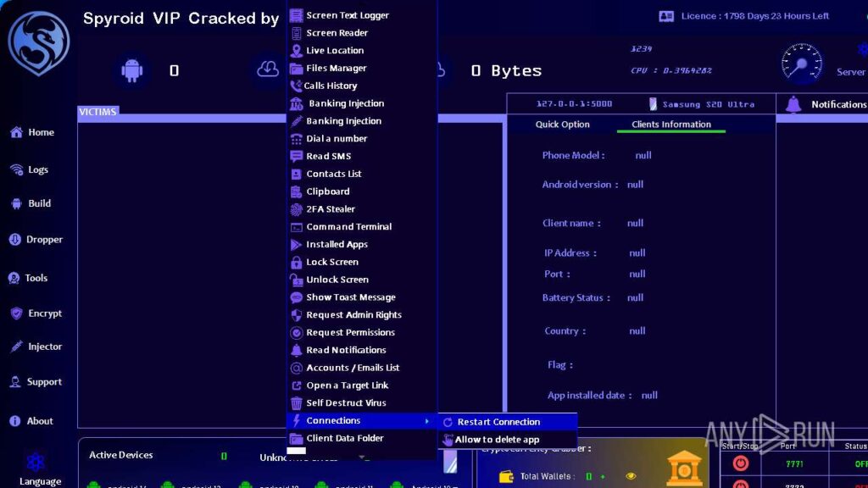Viewport: 868px width, 488px height.
Task: Click the Active Devices label
Action: point(120,455)
